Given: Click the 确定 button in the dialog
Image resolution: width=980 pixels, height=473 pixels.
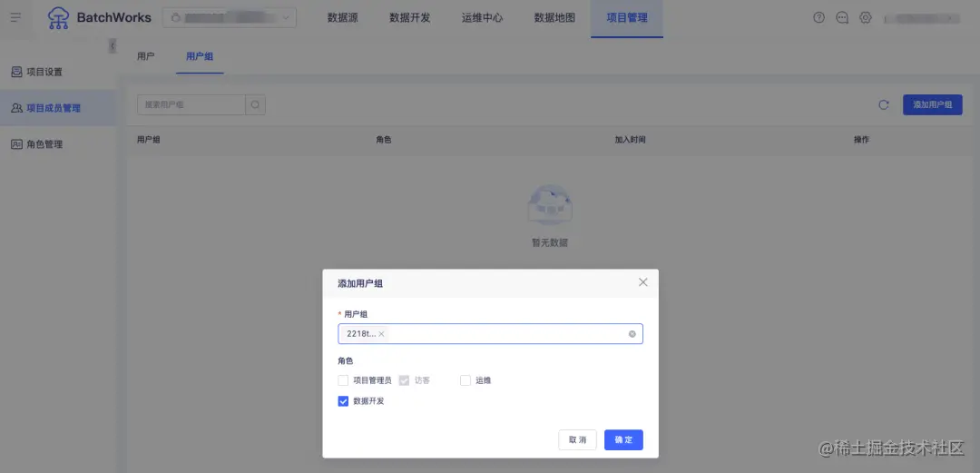Looking at the screenshot, I should pyautogui.click(x=623, y=439).
